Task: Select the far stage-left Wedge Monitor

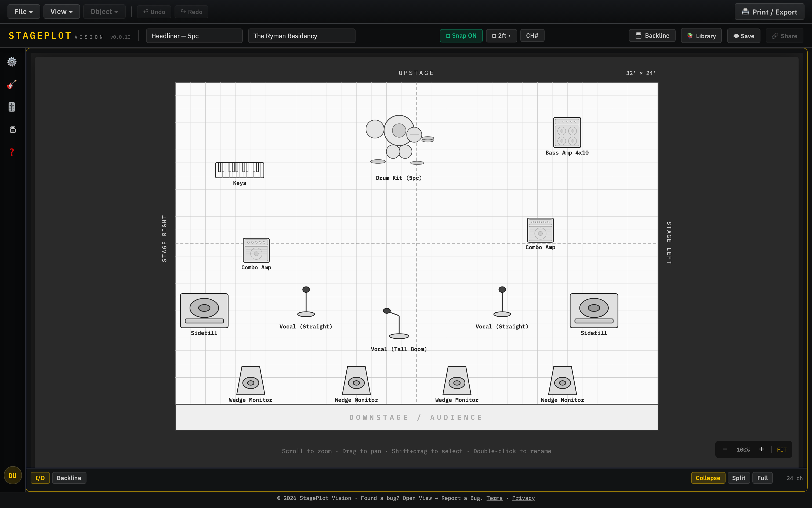Action: point(562,381)
